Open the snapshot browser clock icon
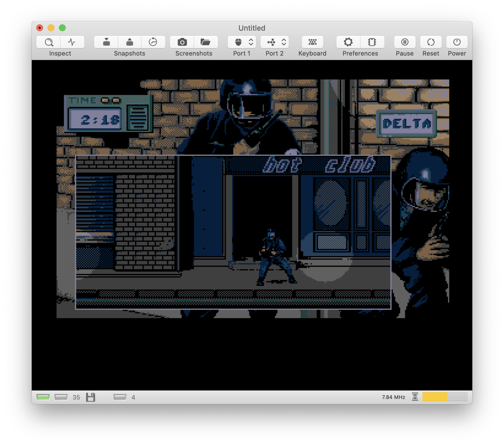 click(153, 42)
